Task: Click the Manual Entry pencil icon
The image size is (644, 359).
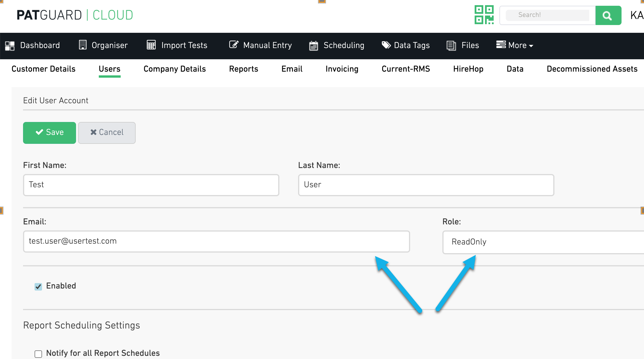Action: pyautogui.click(x=234, y=45)
